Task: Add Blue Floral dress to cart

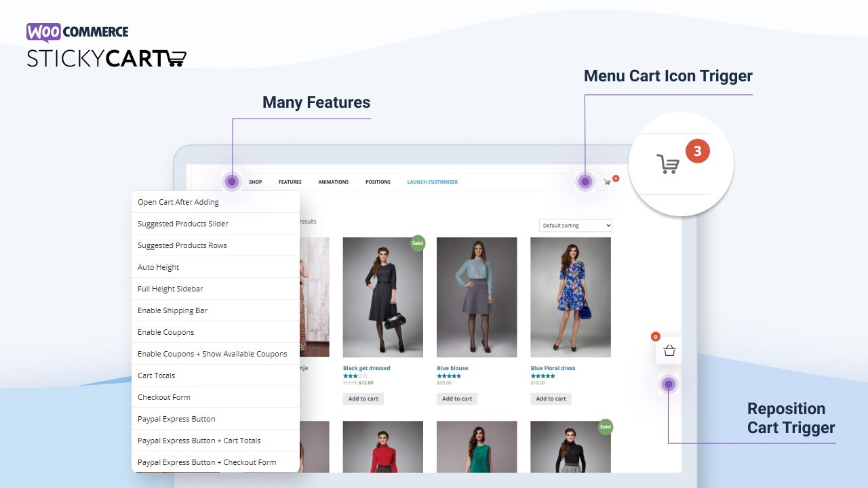Action: tap(551, 399)
